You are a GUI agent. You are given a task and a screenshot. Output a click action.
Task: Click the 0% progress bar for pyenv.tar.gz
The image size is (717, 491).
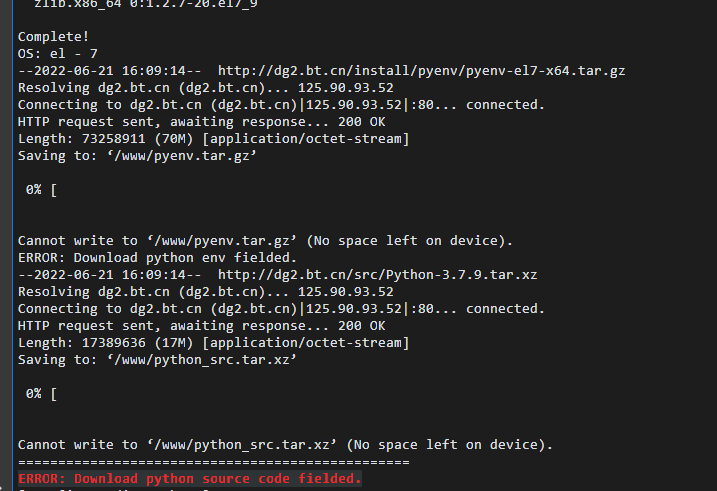(41, 190)
